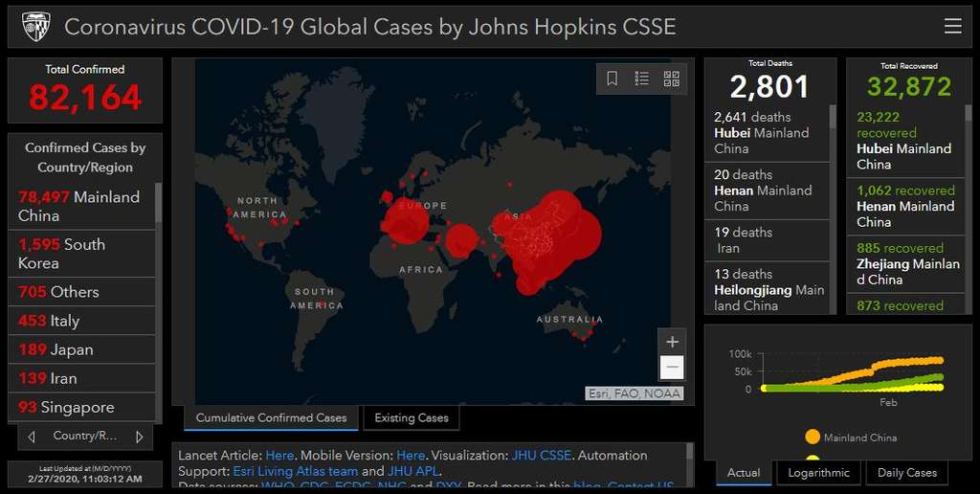
Task: Click the Country/R... pager label
Action: pos(85,436)
